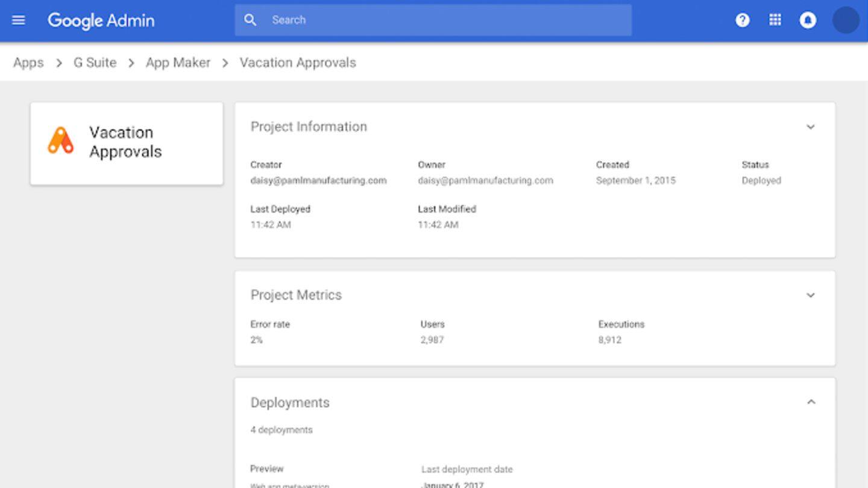
Task: Click the Error rate value 2%
Action: (256, 340)
